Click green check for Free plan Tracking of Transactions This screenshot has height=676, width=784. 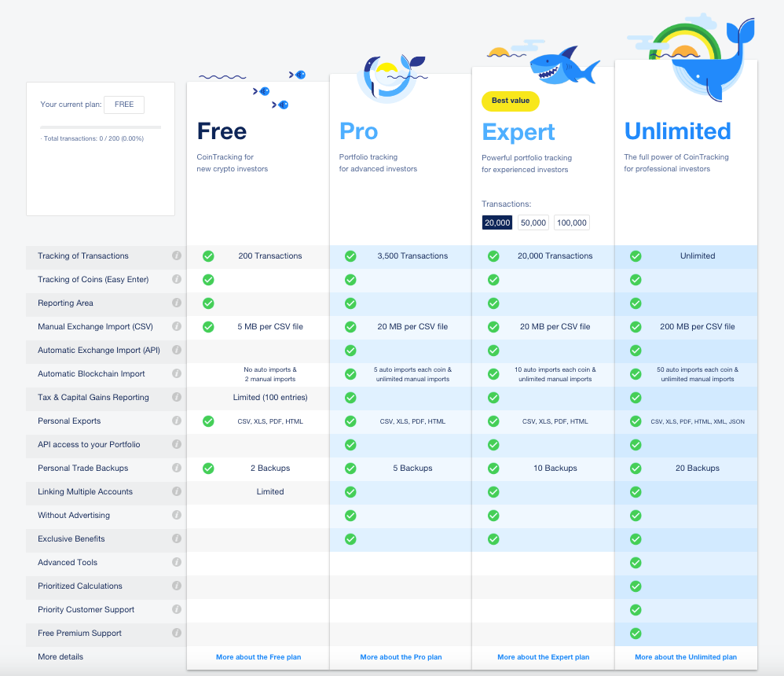(208, 256)
